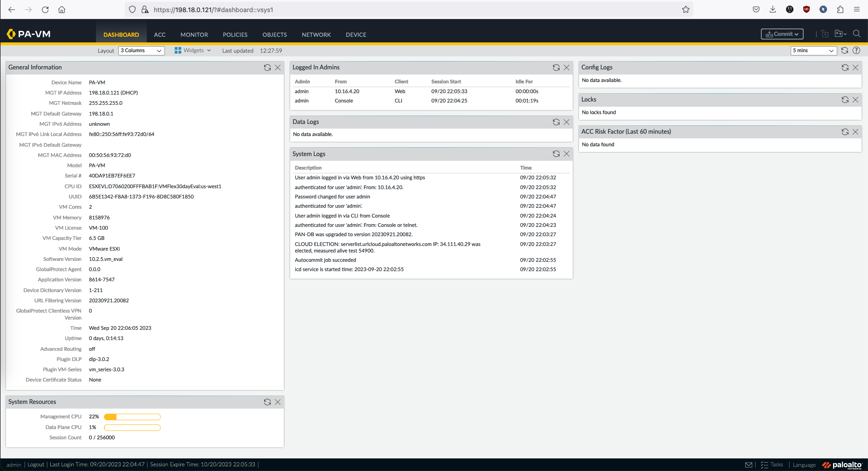Open the dashboard help icon

coord(856,50)
